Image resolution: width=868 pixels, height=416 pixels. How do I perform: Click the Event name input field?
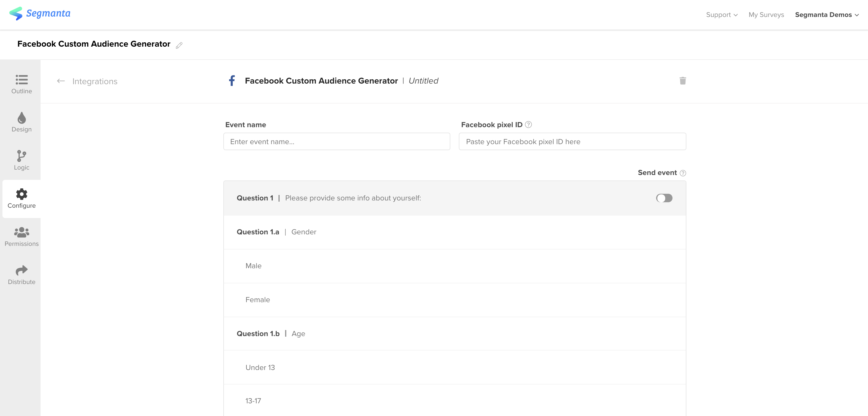coord(337,142)
